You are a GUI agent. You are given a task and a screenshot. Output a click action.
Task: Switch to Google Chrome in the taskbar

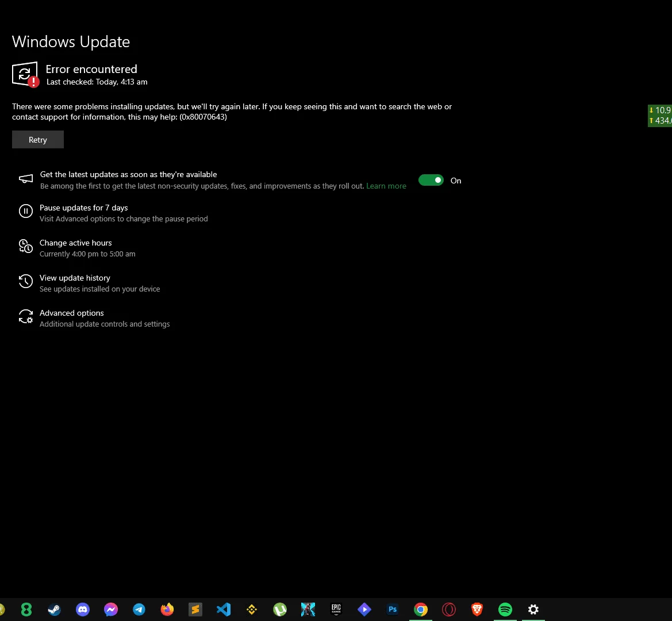coord(421,609)
